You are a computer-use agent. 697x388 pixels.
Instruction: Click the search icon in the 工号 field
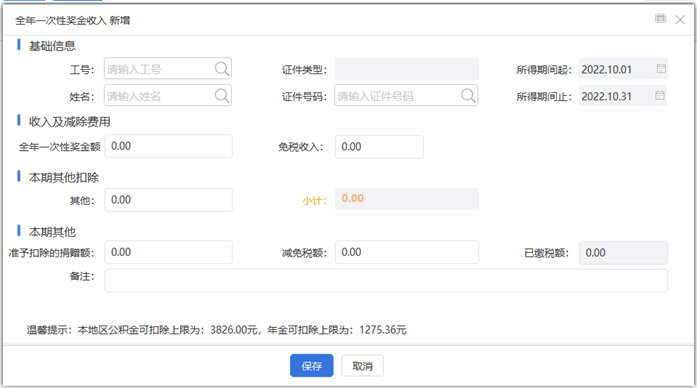222,69
